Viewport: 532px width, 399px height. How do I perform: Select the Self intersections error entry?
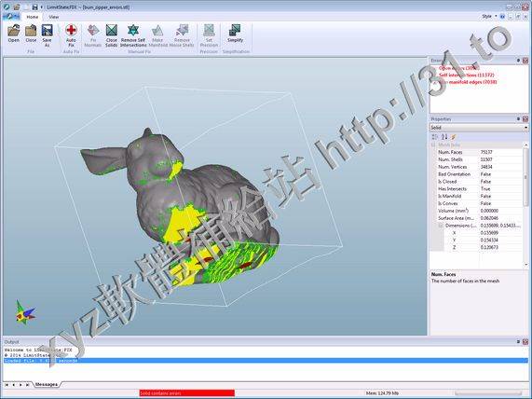[467, 75]
